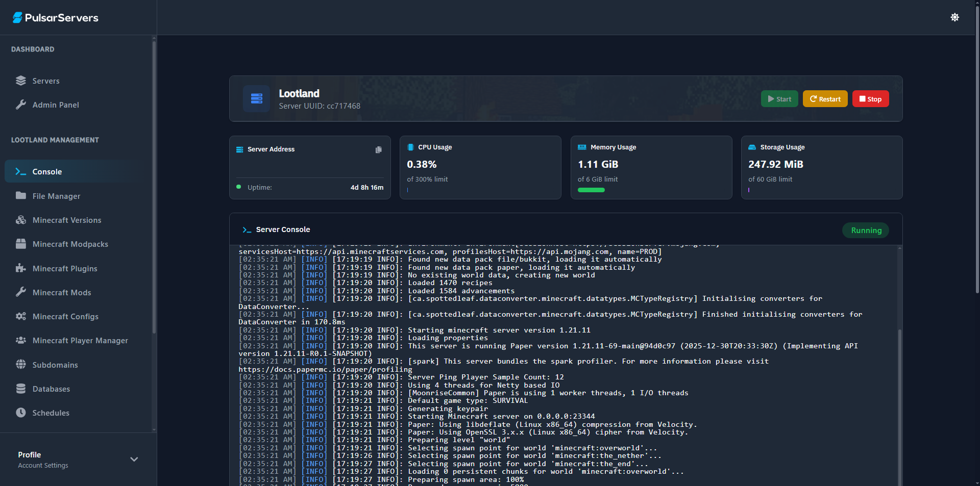
Task: Open Admin Panel wrench icon
Action: (21, 105)
